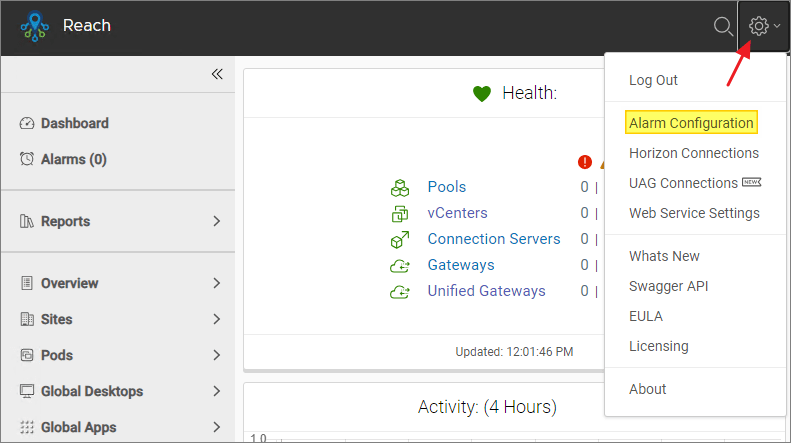Open the Gateways link
The width and height of the screenshot is (791, 443).
460,265
